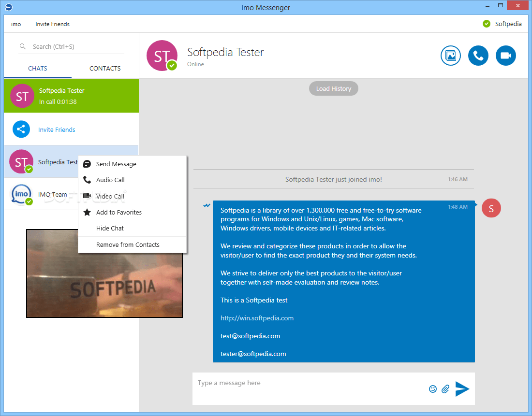The height and width of the screenshot is (416, 532).
Task: Click the paperclip attach file icon
Action: pos(445,389)
